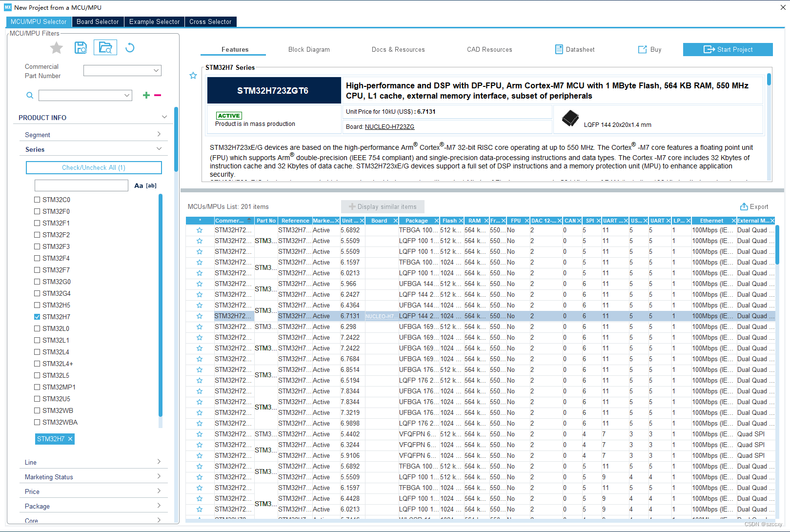
Task: Switch to Cross Selector tab
Action: pos(210,21)
